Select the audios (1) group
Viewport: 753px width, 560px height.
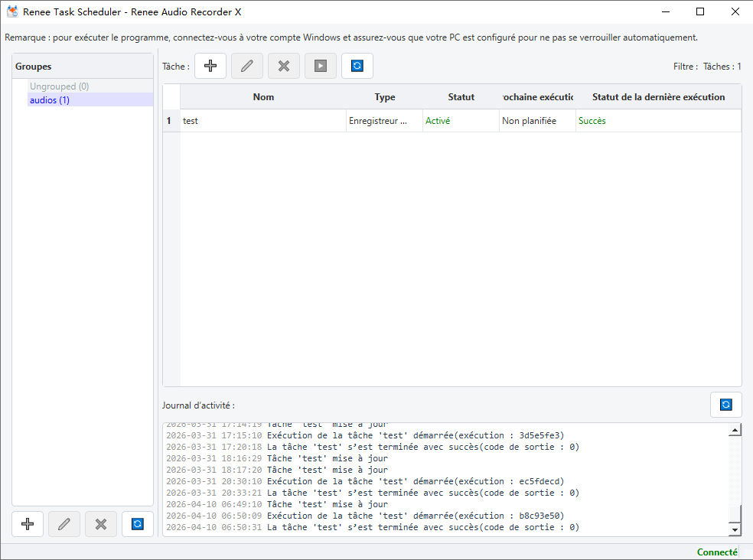(50, 100)
